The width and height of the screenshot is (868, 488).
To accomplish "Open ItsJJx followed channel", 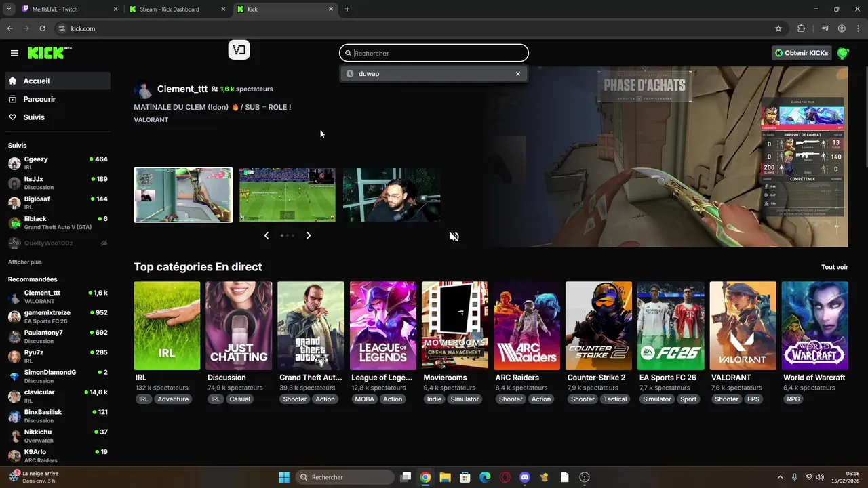I will tap(58, 183).
